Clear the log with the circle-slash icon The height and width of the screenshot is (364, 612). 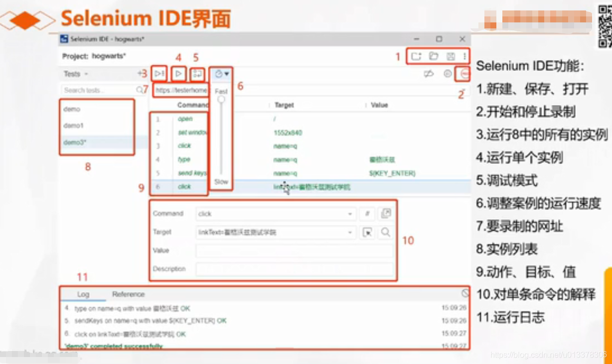point(465,293)
